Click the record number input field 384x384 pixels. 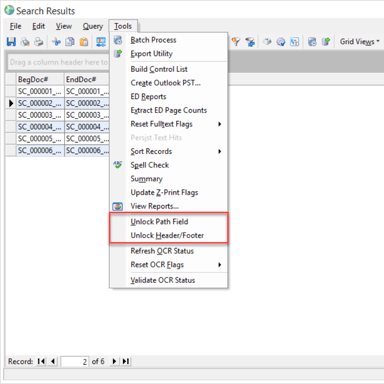point(75,361)
